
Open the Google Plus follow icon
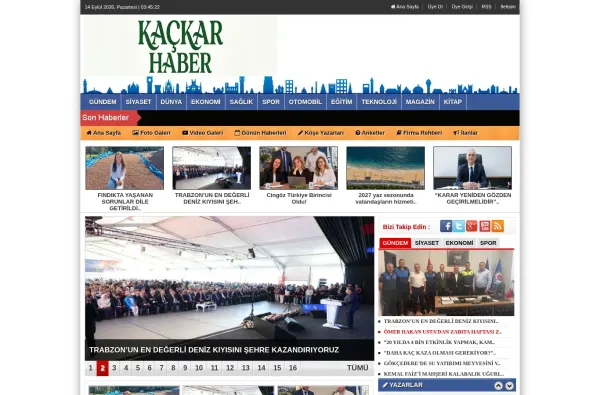[x=472, y=226]
